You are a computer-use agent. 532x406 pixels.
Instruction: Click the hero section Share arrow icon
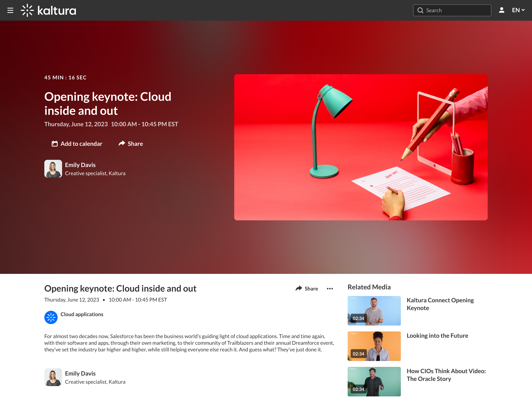click(122, 143)
